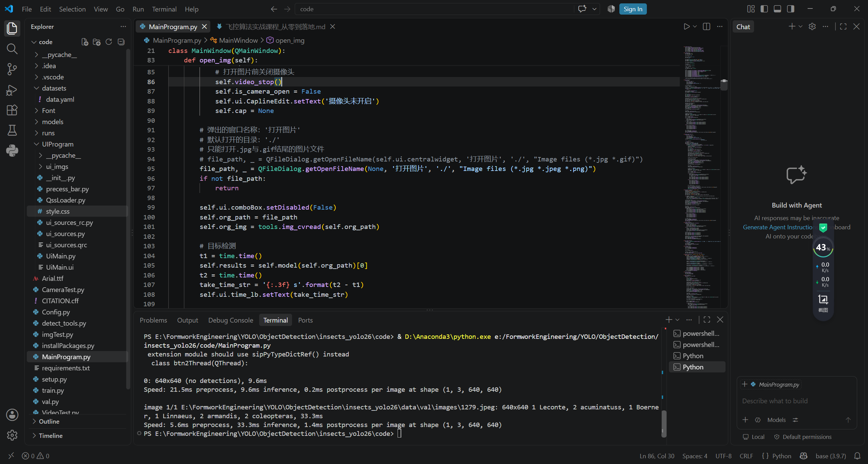Image resolution: width=868 pixels, height=464 pixels.
Task: Maximize the Chat panel
Action: pos(843,26)
